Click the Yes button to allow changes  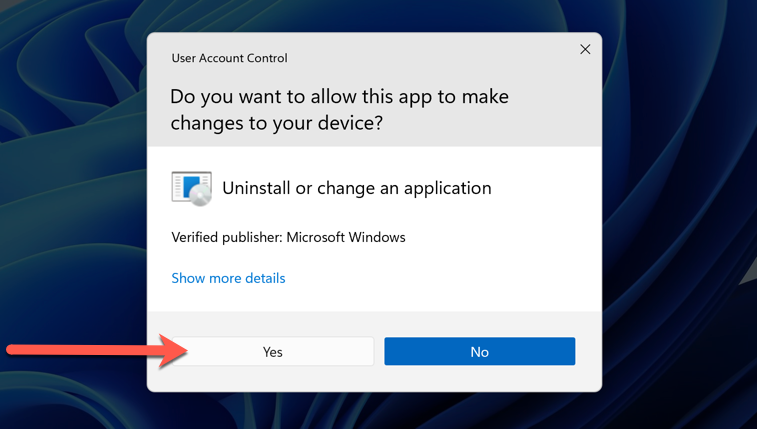273,351
